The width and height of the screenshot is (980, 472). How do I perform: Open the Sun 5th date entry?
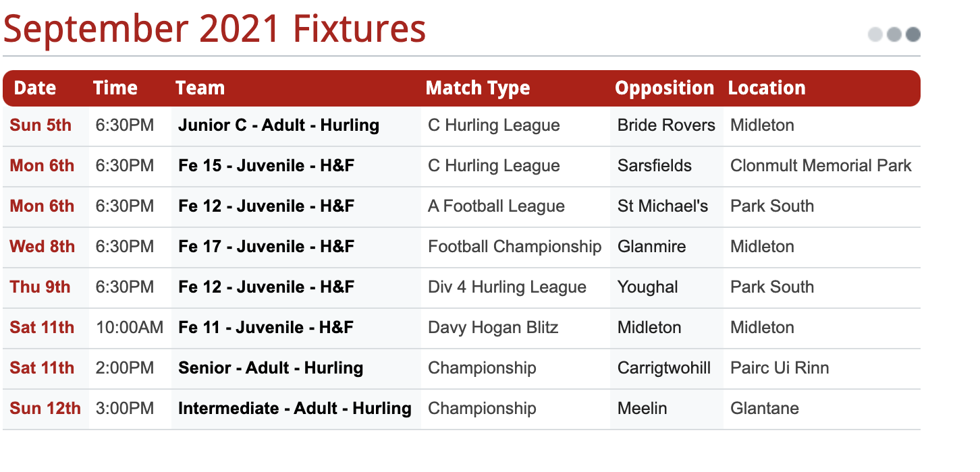40,125
